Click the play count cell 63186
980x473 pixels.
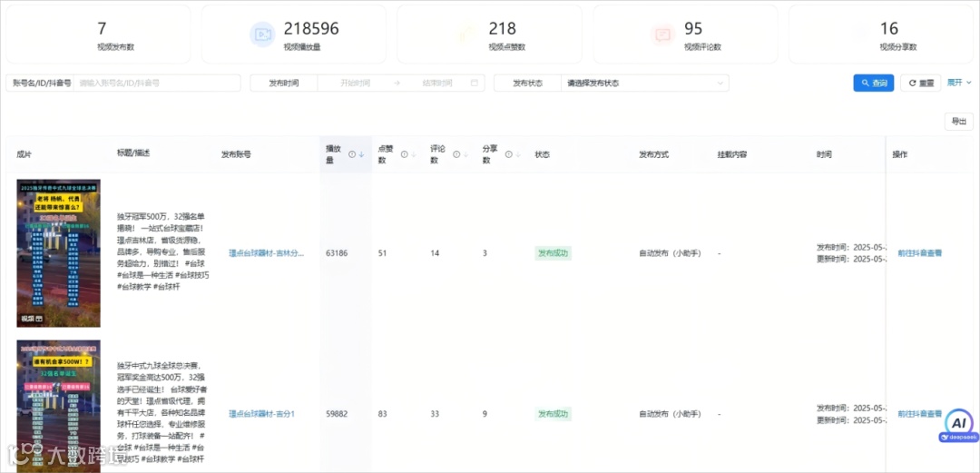[x=337, y=253]
